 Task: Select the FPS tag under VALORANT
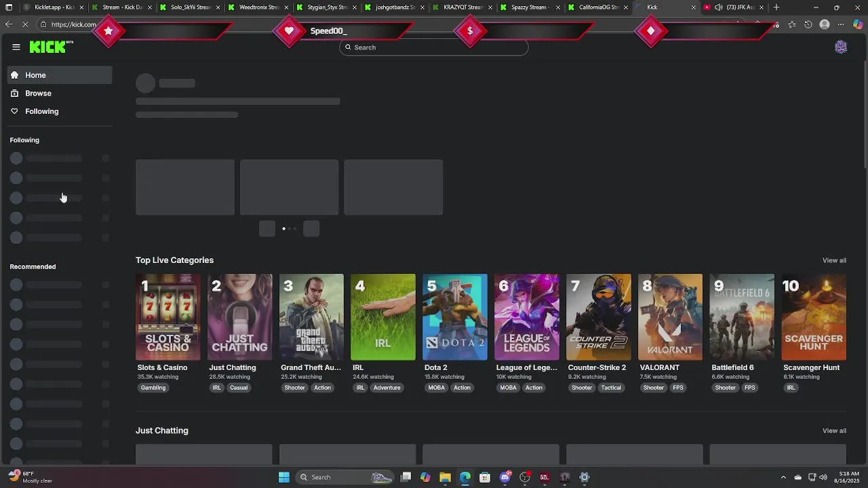coord(678,388)
